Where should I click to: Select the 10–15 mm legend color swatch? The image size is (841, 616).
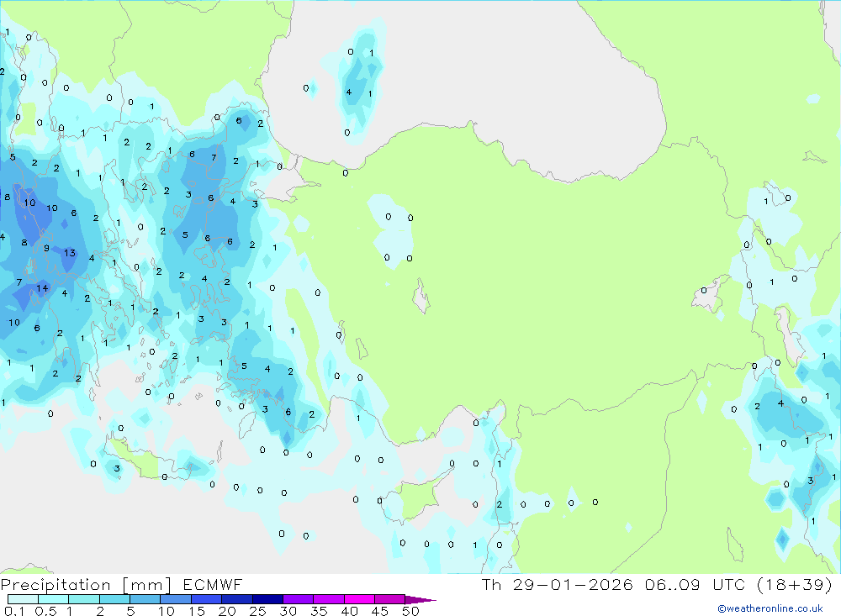click(x=176, y=599)
